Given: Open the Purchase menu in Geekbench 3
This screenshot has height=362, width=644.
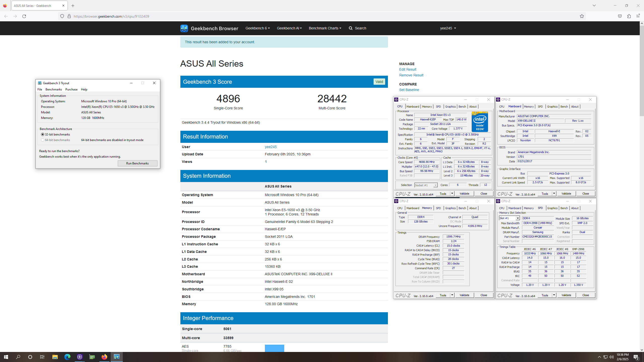Looking at the screenshot, I should (71, 89).
